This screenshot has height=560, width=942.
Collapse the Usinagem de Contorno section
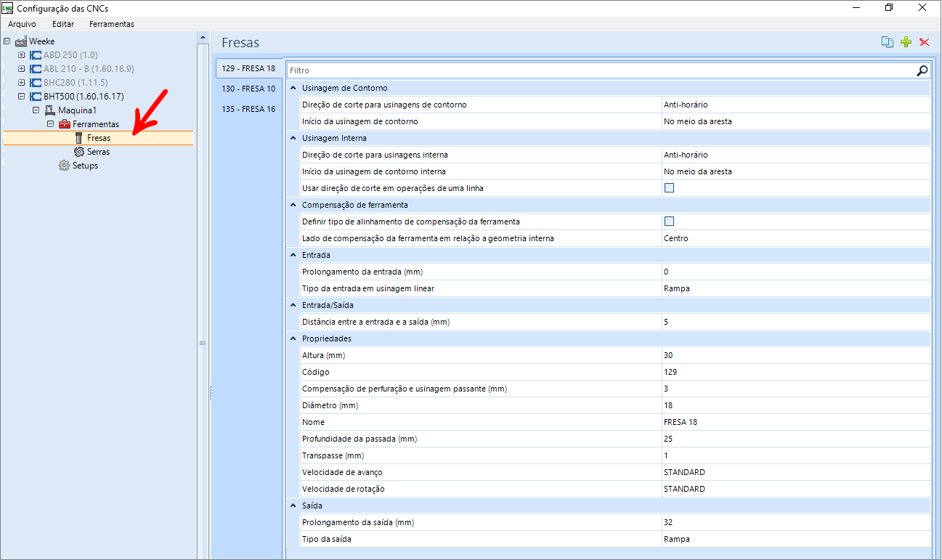click(293, 88)
